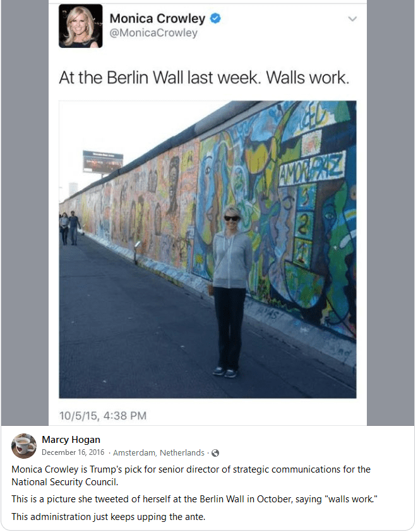Click the @MonicaCrowley handle
The height and width of the screenshot is (532, 418).
(x=153, y=33)
